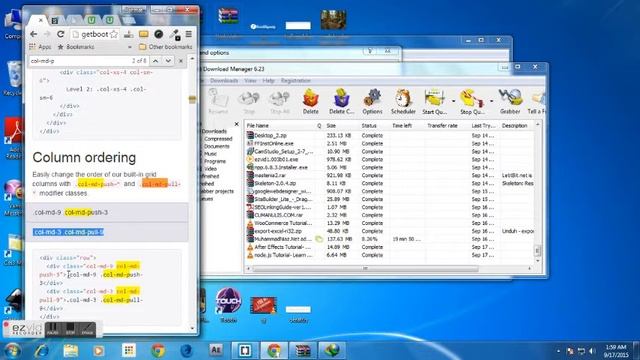640x360 pixels.
Task: Select the Desktop_2.zip download row
Action: tap(390, 136)
